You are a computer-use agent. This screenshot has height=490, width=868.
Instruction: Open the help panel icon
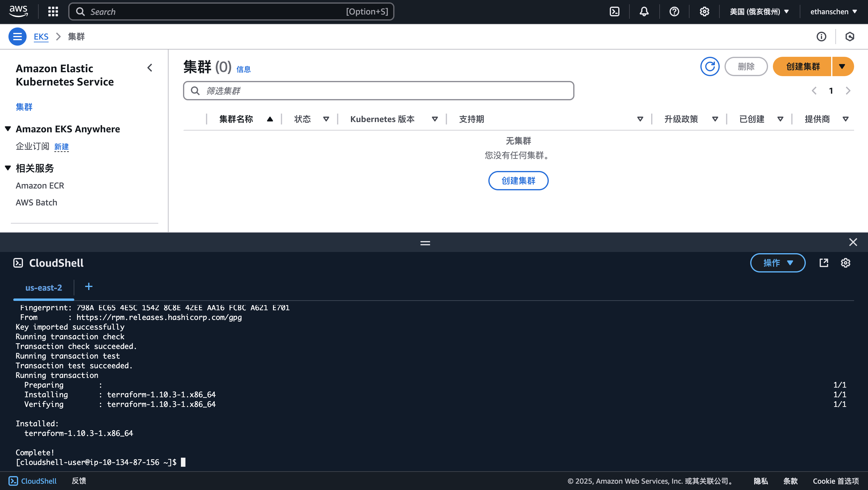tap(674, 11)
